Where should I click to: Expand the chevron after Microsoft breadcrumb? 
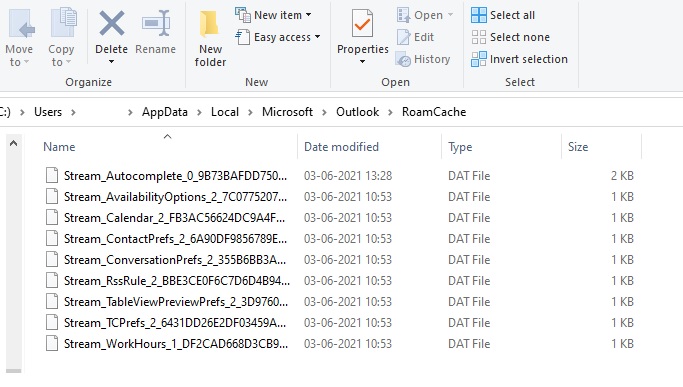(x=325, y=112)
